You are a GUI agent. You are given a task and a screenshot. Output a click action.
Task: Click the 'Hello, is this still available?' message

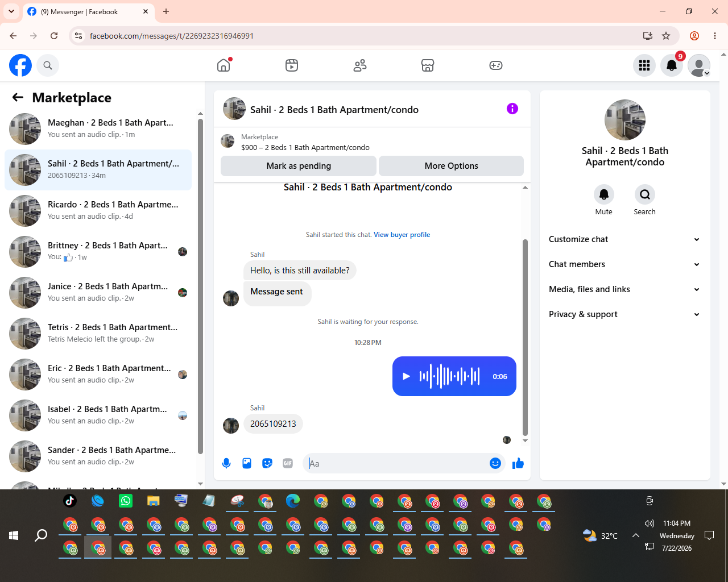pyautogui.click(x=300, y=271)
